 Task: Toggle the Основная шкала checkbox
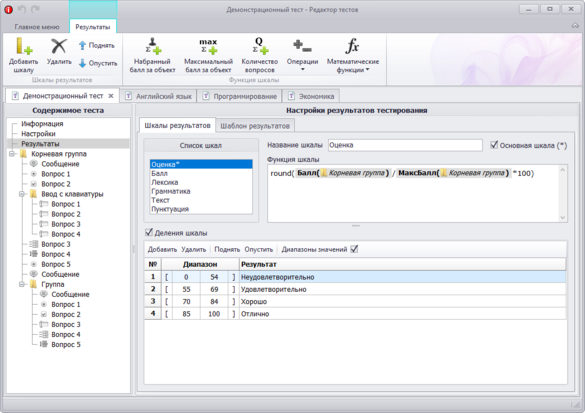(x=494, y=145)
